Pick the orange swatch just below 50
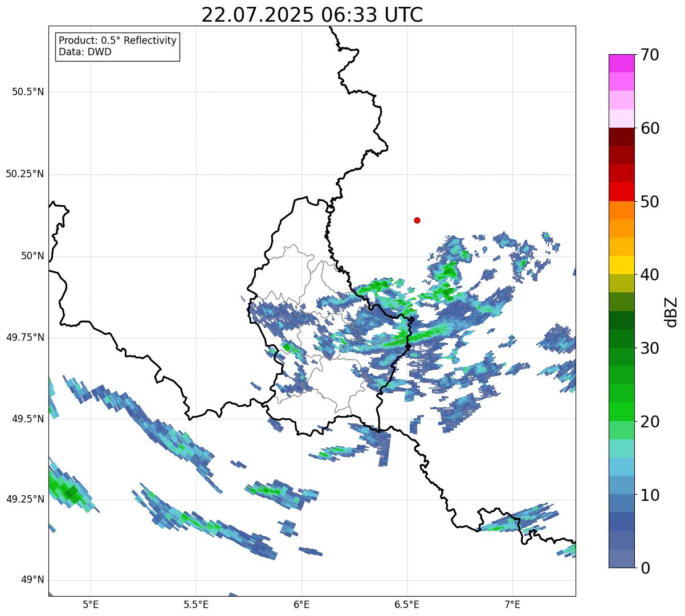Image resolution: width=685 pixels, height=616 pixels. (621, 210)
